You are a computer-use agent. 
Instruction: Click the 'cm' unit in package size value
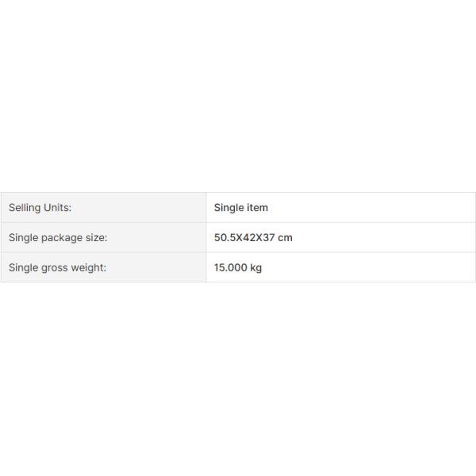(x=285, y=238)
